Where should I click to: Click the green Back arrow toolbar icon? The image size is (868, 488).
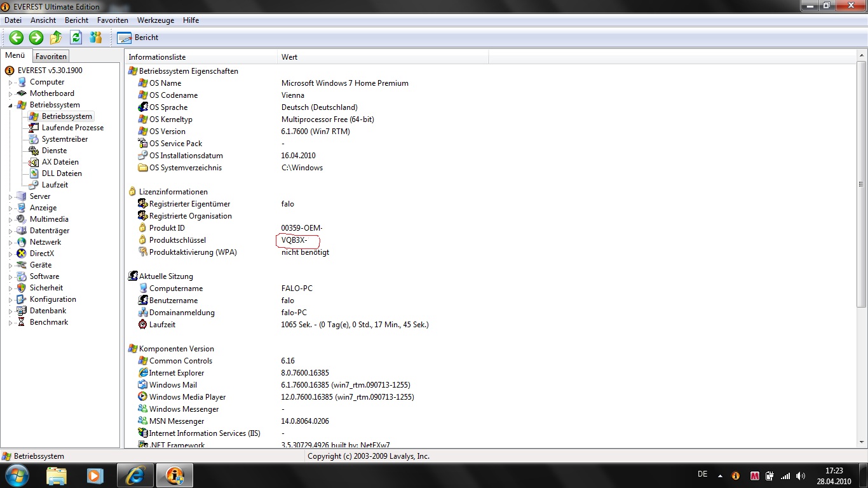[16, 37]
